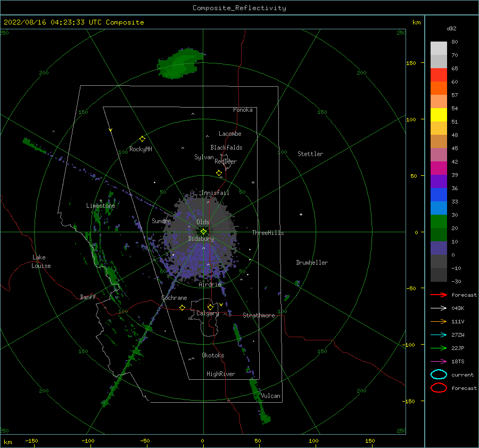Click the yellow diamond marker above Calgary
Screen dimensions: 479x448
click(x=210, y=307)
